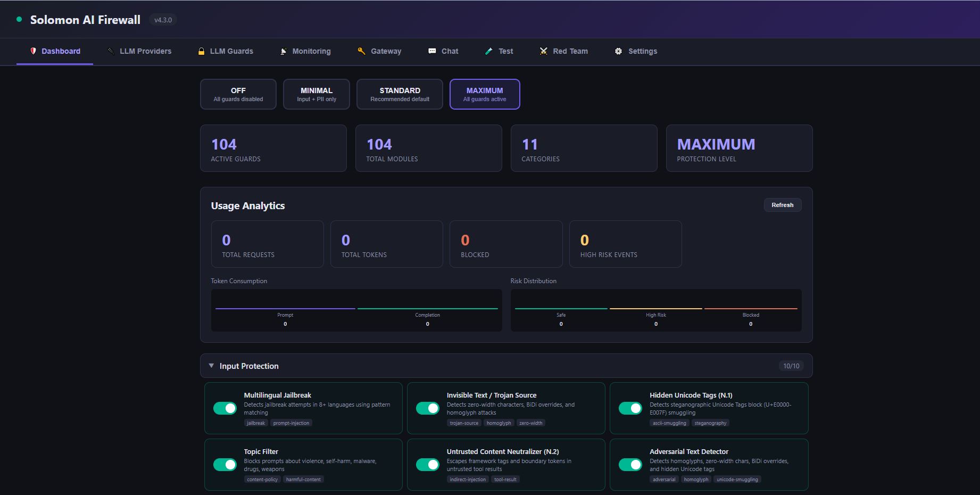The image size is (980, 495).
Task: Click the 11 Categories stat card
Action: point(584,148)
